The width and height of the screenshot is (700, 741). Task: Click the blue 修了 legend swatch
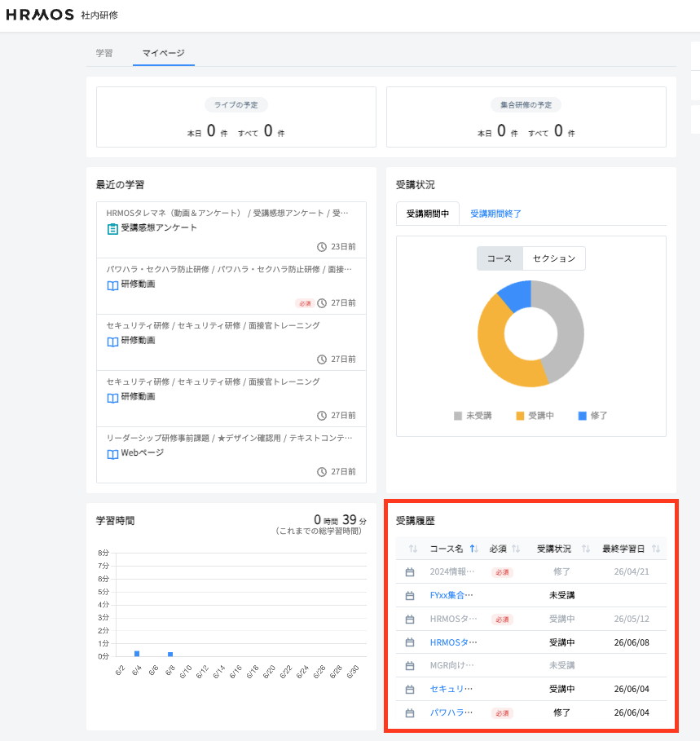[x=583, y=416]
